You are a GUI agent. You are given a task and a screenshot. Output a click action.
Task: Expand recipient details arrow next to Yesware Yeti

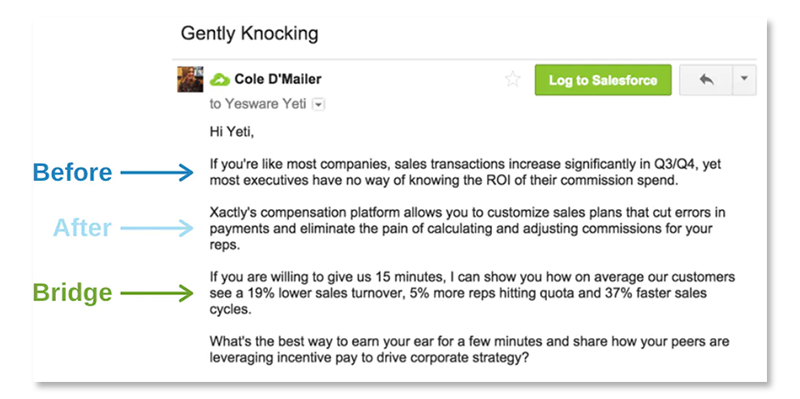(318, 105)
